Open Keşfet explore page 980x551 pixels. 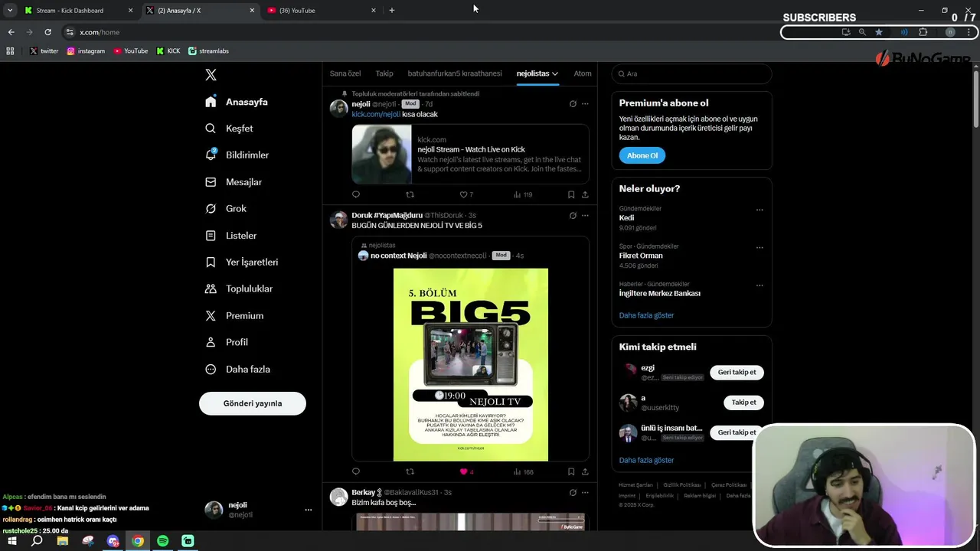click(229, 129)
